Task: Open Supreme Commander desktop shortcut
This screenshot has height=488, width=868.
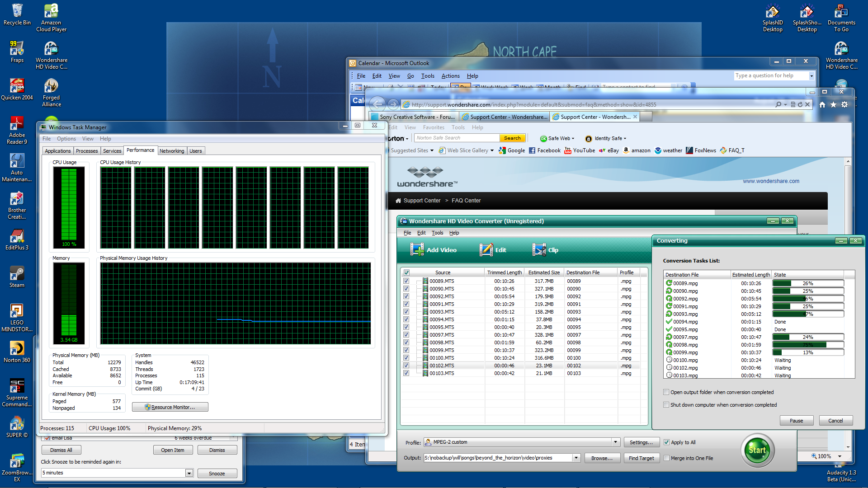Action: tap(17, 393)
